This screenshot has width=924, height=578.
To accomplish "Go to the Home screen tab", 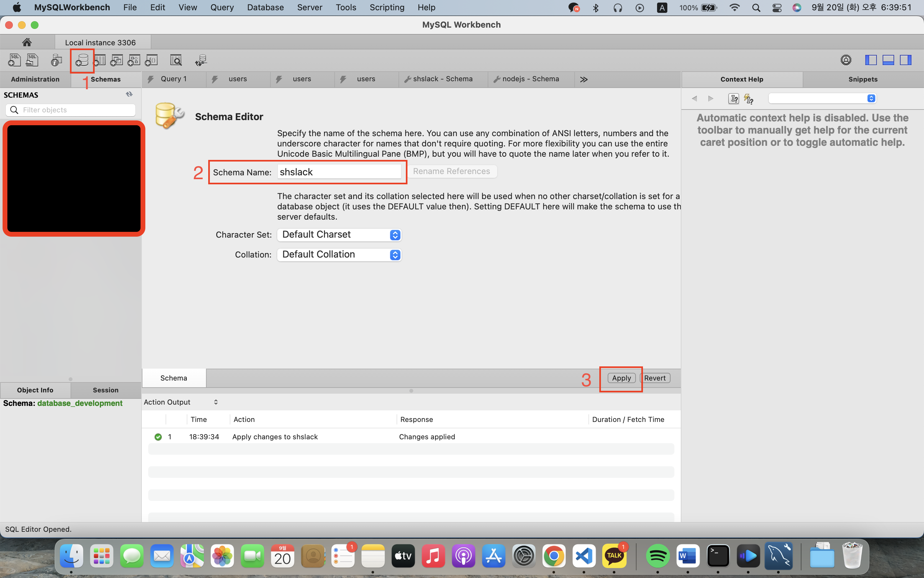I will [27, 42].
